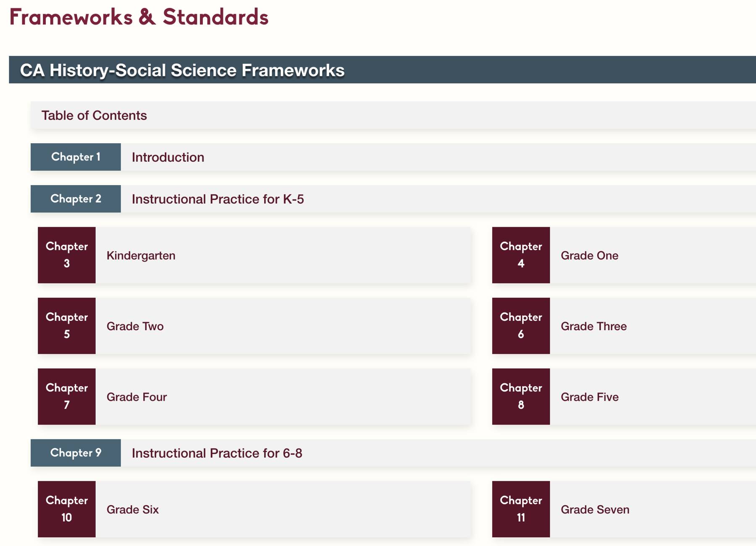Click the Chapter 3 tile

coord(67,255)
